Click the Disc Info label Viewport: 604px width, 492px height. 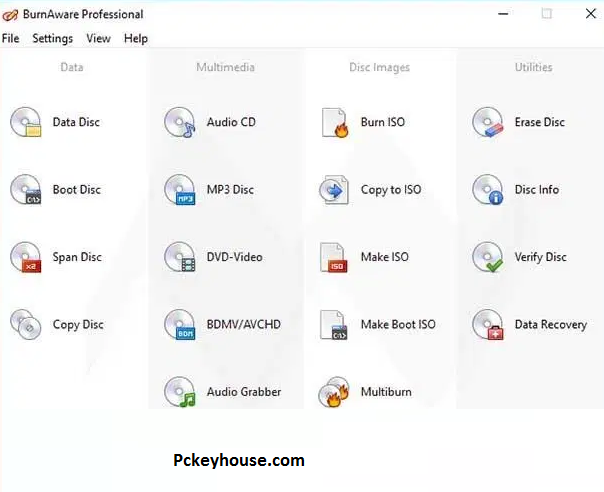537,190
